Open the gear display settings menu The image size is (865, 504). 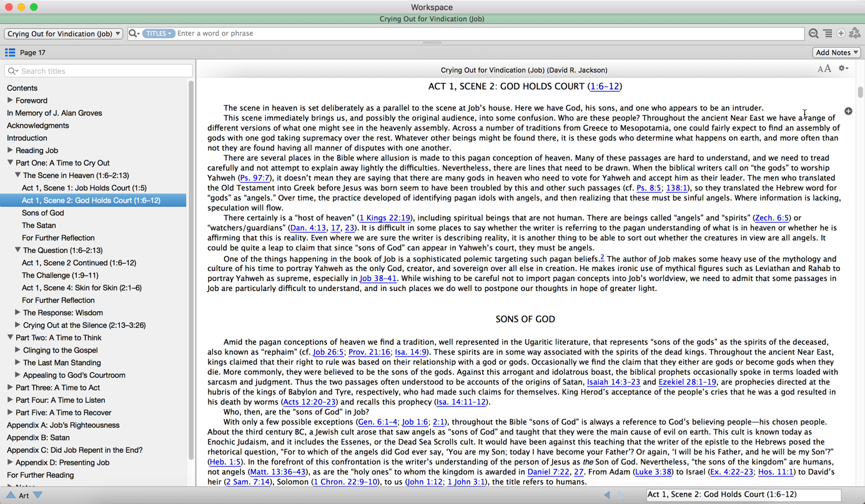tap(843, 69)
